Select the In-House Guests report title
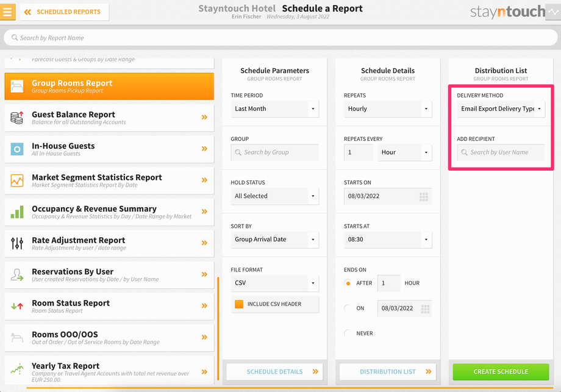 [63, 146]
